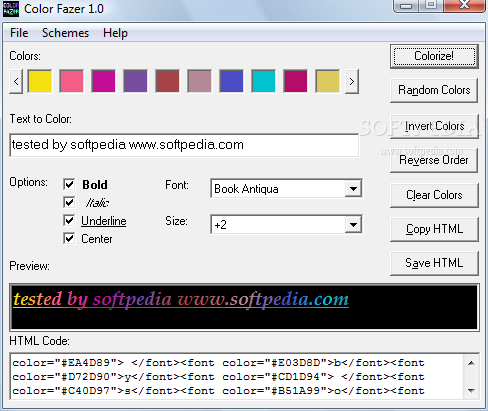
Task: Click the Color Fazer app icon in title bar
Action: click(x=11, y=9)
